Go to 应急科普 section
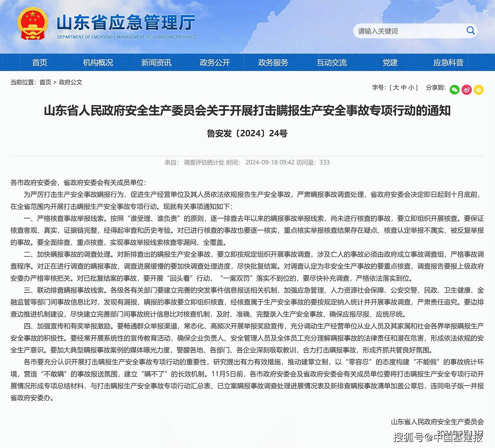 click(x=448, y=62)
